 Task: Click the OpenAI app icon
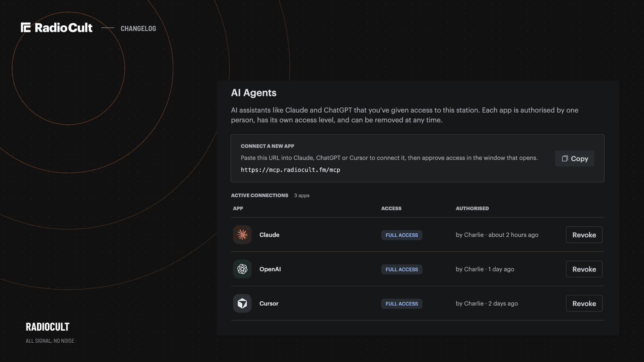click(x=242, y=269)
